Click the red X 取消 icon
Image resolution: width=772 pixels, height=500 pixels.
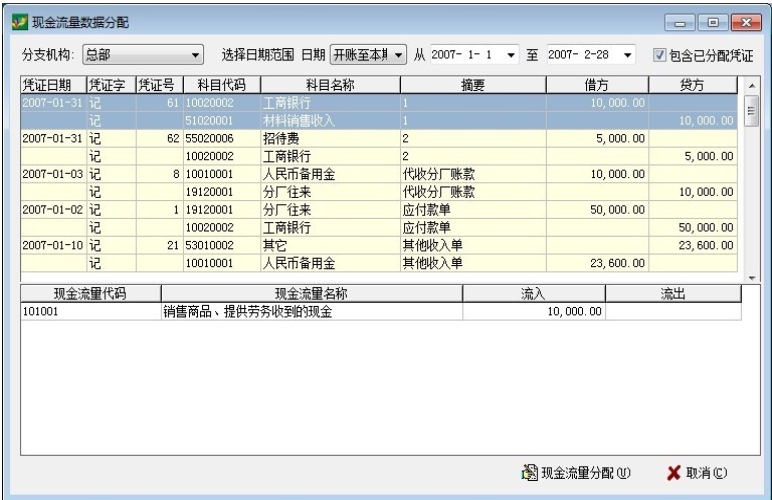(x=673, y=473)
